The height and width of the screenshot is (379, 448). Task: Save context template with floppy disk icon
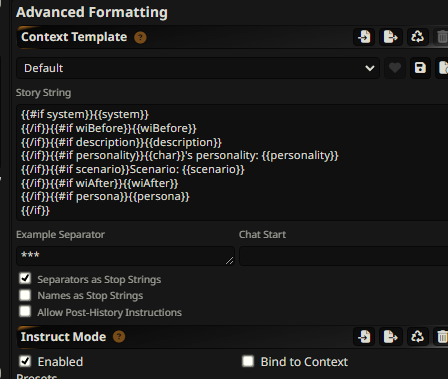[x=420, y=68]
